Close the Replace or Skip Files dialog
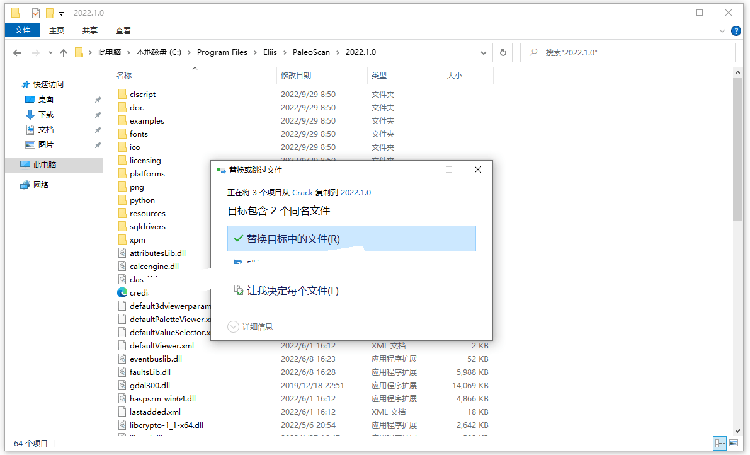750x455 pixels. click(477, 169)
